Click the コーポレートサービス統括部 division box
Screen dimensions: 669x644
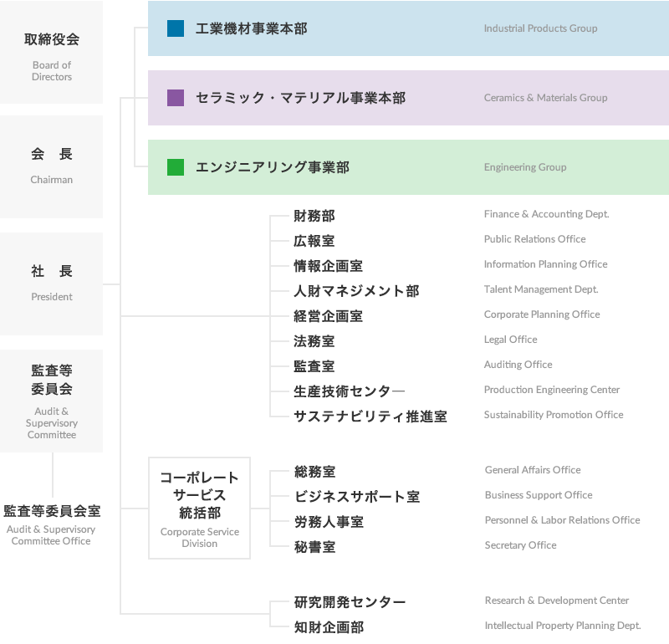199,508
